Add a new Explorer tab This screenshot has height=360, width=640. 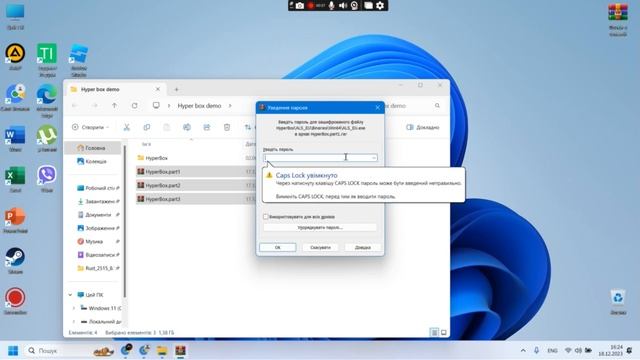coord(177,89)
